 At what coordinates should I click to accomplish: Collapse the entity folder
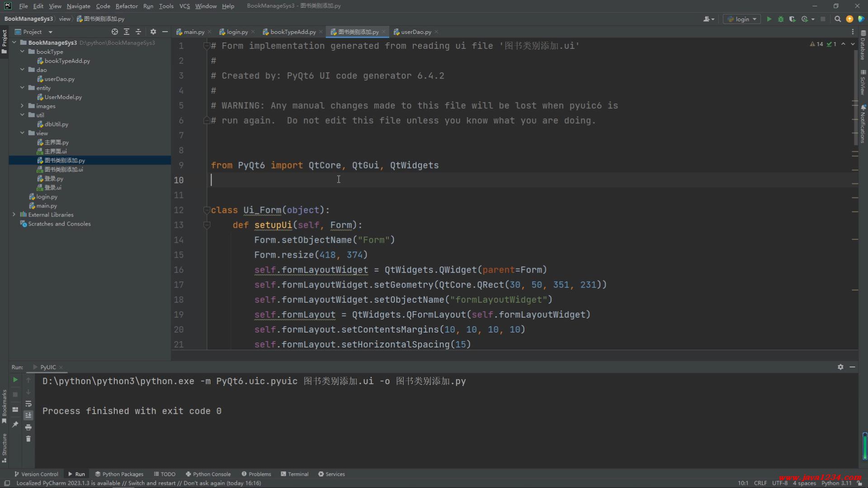coord(22,88)
